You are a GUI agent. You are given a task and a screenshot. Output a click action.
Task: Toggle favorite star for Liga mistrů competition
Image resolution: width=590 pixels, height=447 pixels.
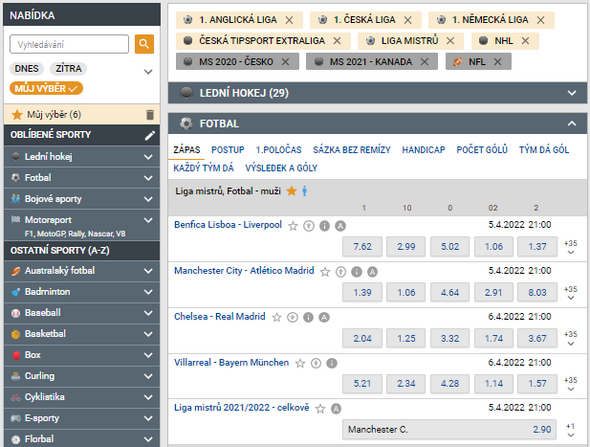tap(291, 191)
